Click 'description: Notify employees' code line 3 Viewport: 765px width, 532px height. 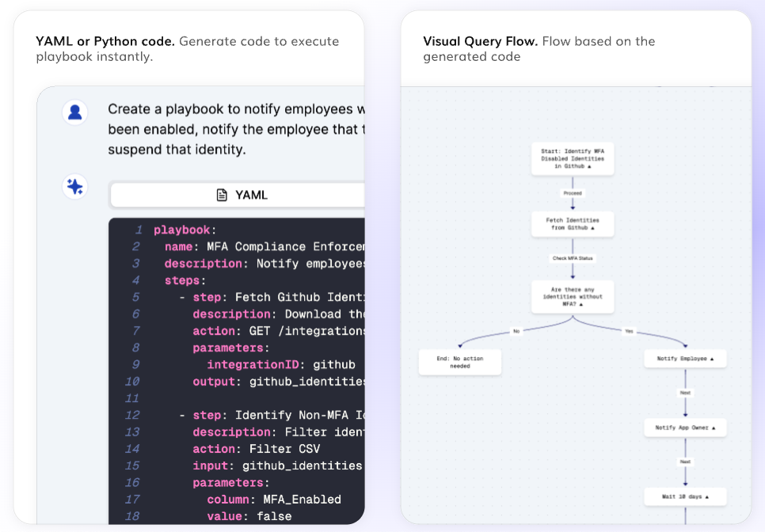[x=265, y=264]
